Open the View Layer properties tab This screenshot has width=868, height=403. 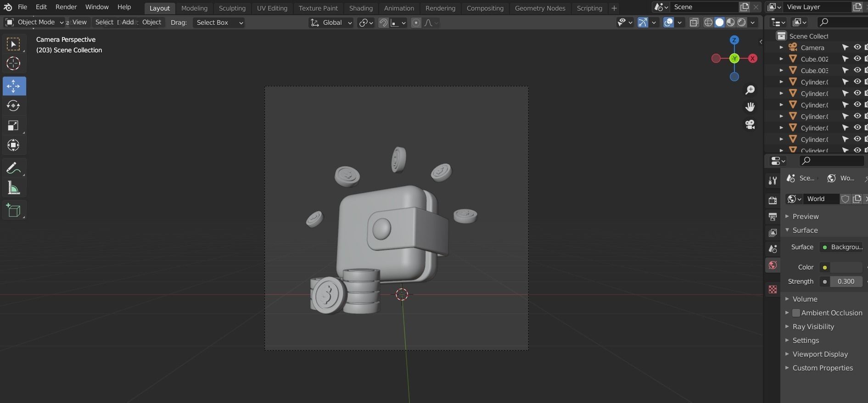[x=773, y=233]
